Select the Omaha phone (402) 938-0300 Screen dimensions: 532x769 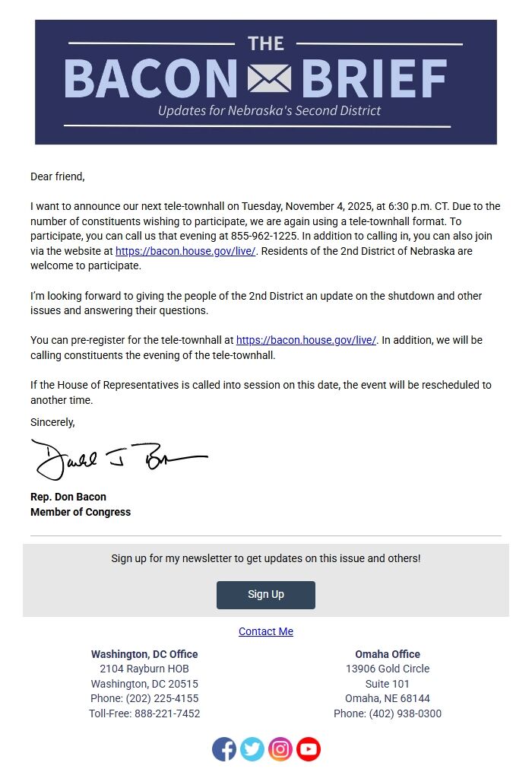388,713
